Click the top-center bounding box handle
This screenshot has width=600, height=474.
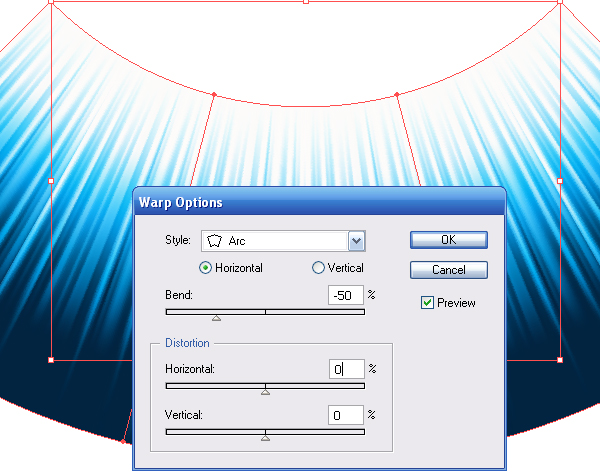306,2
